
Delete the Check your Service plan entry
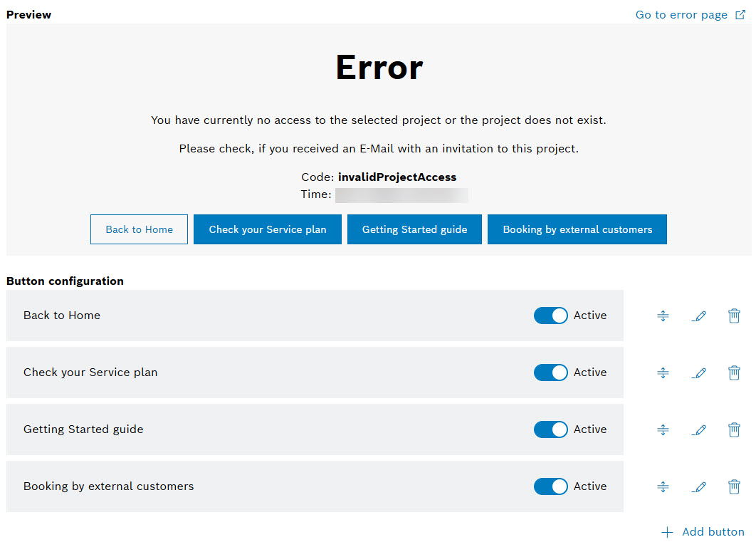734,373
